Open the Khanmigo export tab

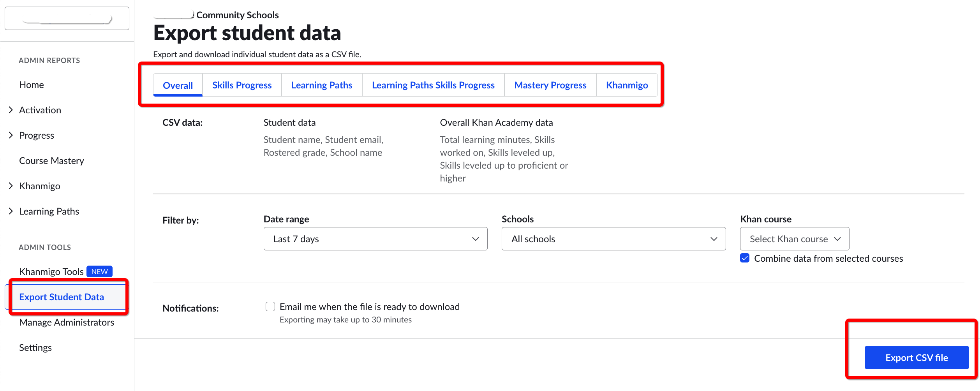627,85
